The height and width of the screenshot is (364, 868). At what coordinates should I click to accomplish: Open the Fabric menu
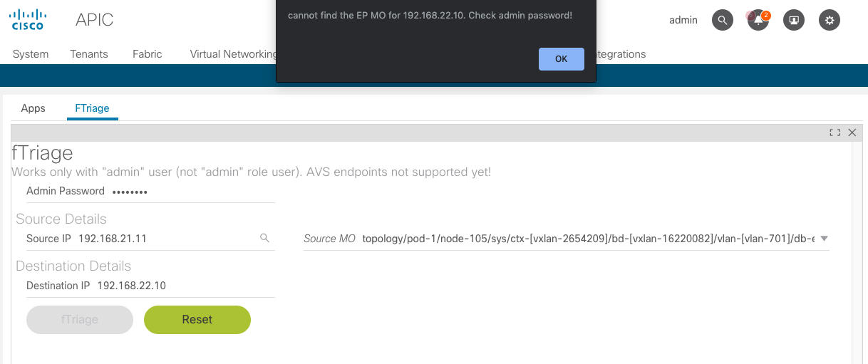[147, 54]
